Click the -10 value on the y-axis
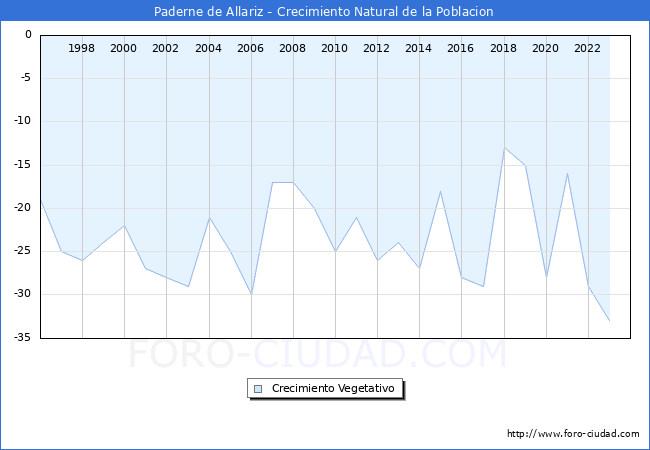 (22, 121)
